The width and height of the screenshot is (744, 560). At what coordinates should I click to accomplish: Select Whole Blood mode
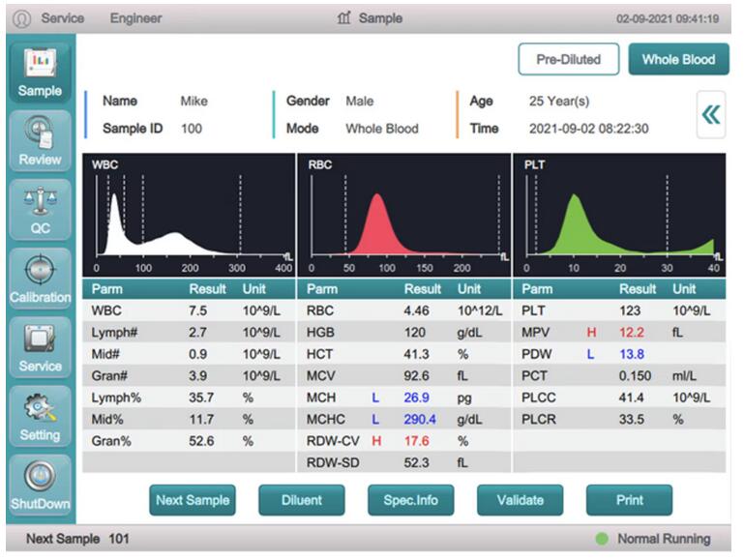point(678,59)
